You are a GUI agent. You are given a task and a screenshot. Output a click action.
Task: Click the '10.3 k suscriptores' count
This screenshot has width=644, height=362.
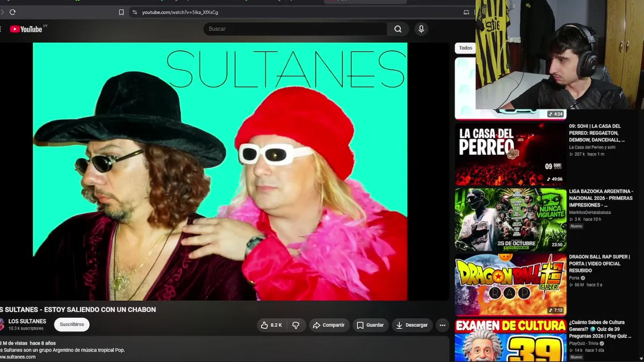tap(26, 329)
